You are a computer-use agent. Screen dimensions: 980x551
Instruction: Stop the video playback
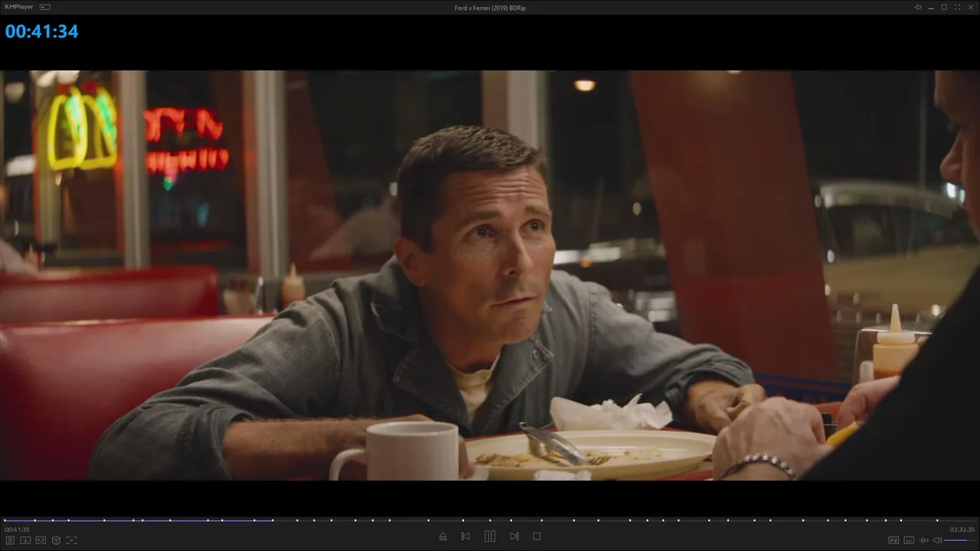click(537, 536)
